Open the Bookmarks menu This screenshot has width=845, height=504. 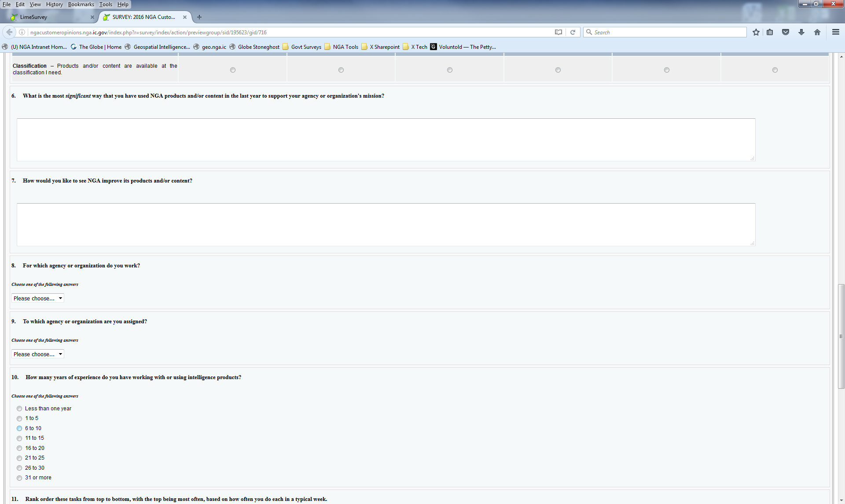pyautogui.click(x=81, y=4)
